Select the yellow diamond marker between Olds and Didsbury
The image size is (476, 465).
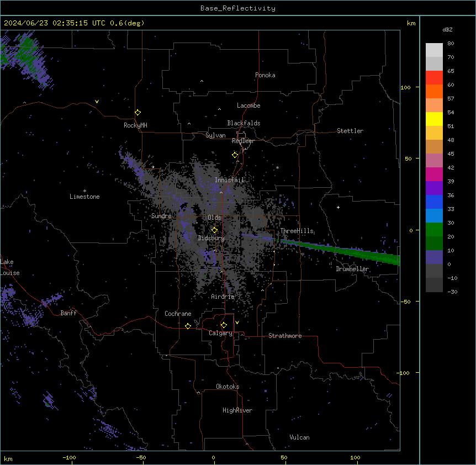(x=214, y=230)
